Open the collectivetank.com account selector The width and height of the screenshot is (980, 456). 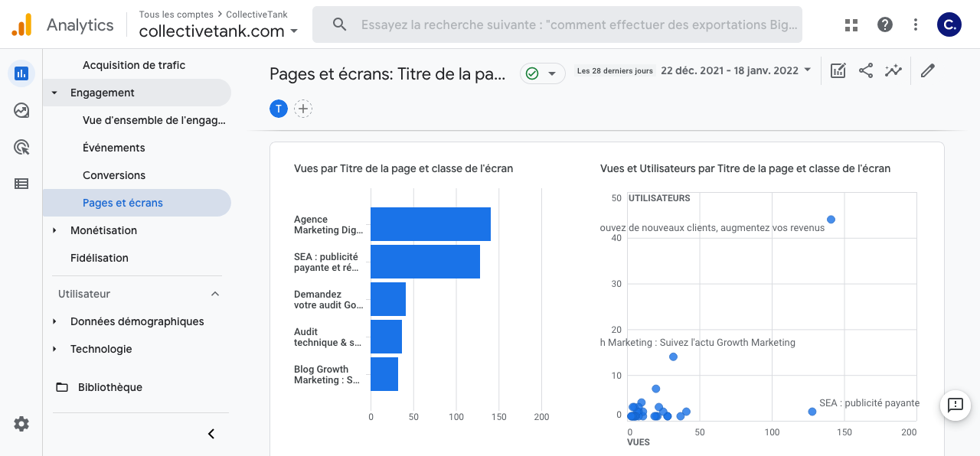[x=219, y=31]
